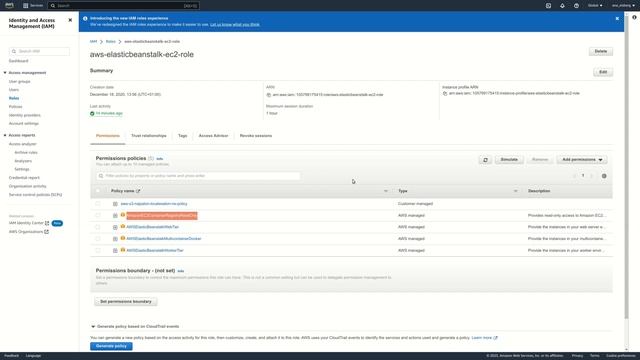Open the CloudShell icon in top bar
The width and height of the screenshot is (640, 360).
click(548, 6)
